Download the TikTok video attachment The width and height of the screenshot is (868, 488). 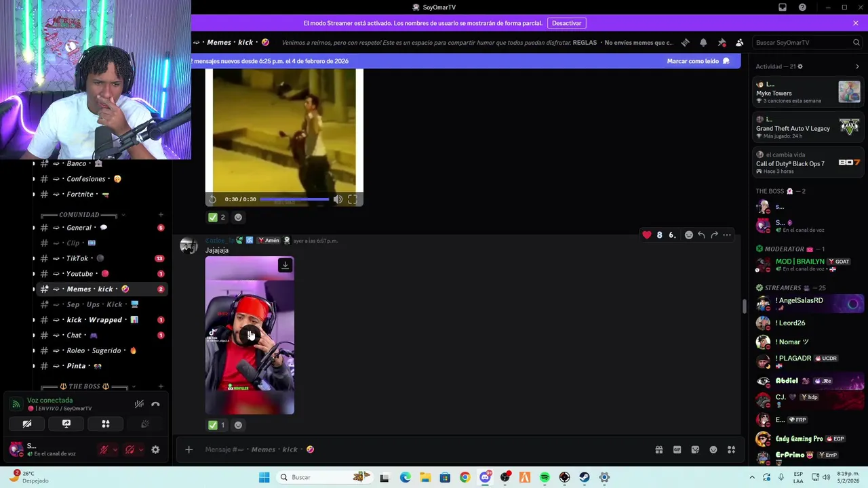[285, 265]
